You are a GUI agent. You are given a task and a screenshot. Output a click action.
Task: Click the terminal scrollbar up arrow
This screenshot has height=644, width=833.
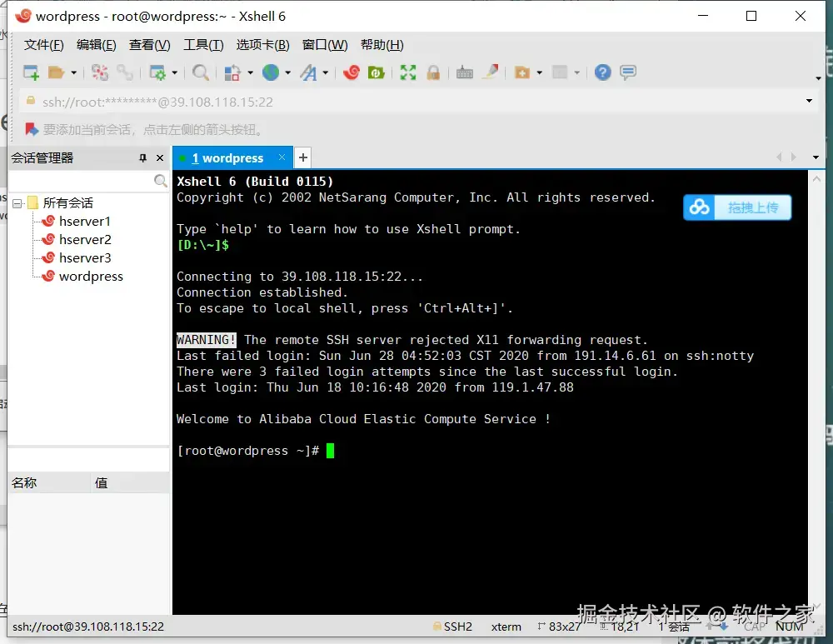[816, 179]
